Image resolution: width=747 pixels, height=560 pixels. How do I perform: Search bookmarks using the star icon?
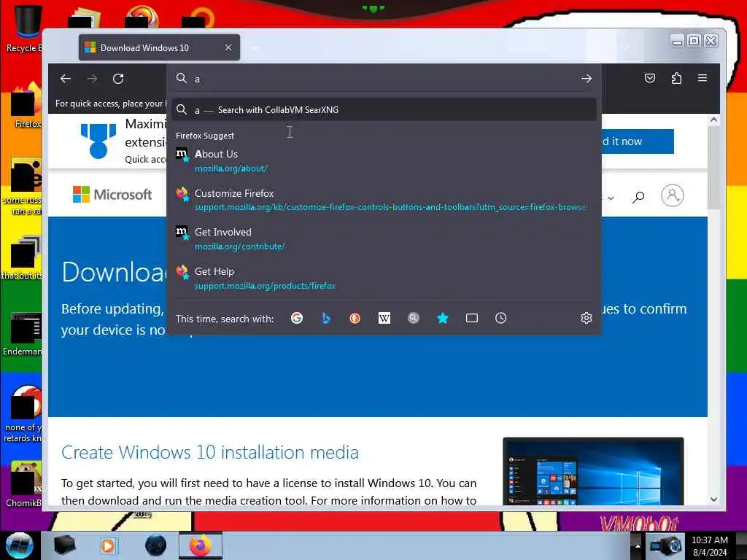[443, 318]
